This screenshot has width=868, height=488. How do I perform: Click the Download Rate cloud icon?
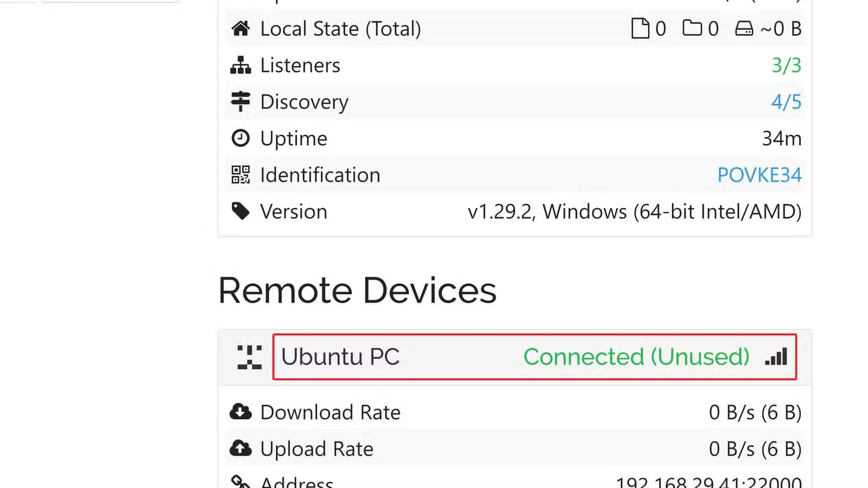coord(240,412)
